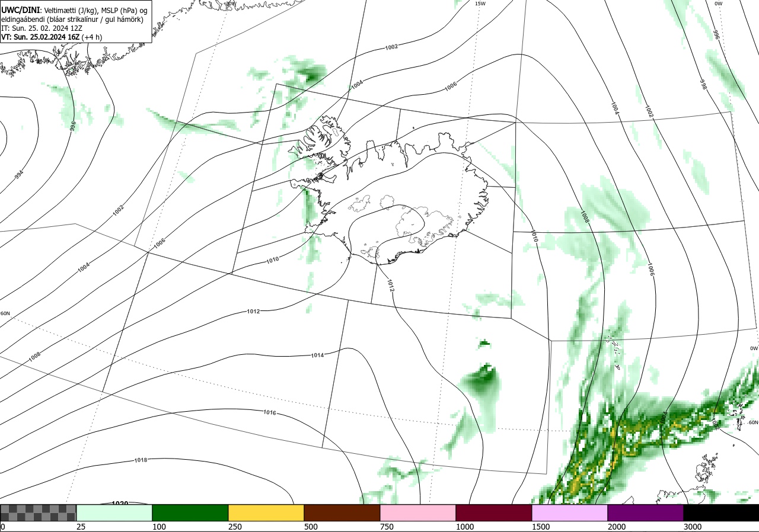The height and width of the screenshot is (532, 759).
Task: Click the legend value "1500"
Action: point(541,527)
